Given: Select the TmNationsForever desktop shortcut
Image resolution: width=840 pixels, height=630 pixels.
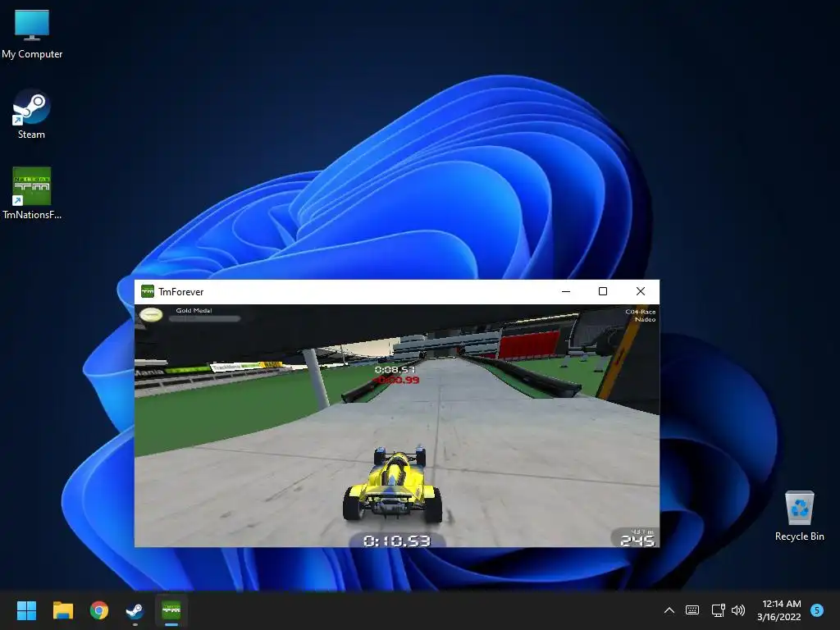Looking at the screenshot, I should (x=32, y=194).
